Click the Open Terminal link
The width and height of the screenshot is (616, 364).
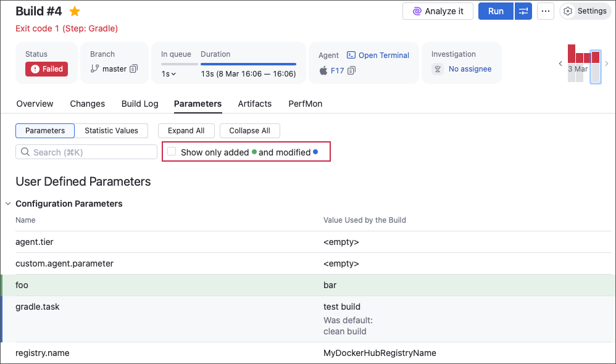[x=378, y=56]
